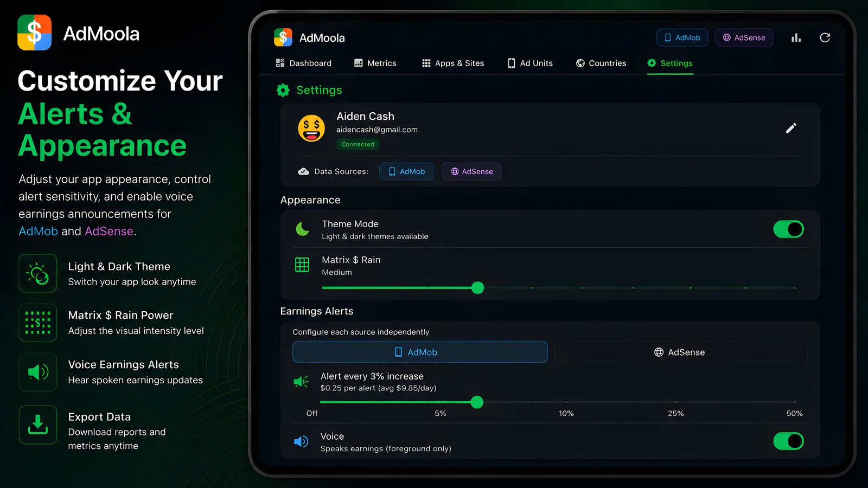
Task: Click 'Alert every 3% increase' text
Action: pyautogui.click(x=372, y=376)
